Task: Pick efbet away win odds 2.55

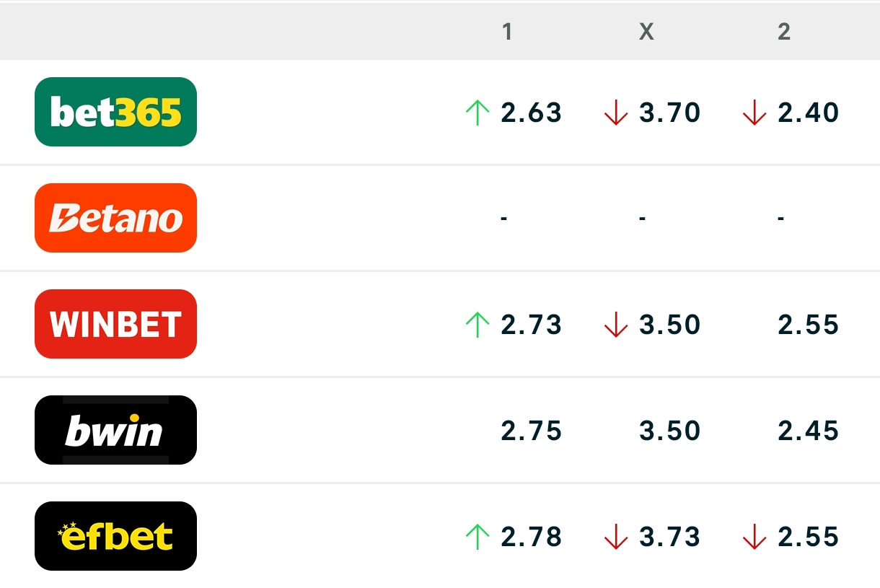Action: (808, 537)
